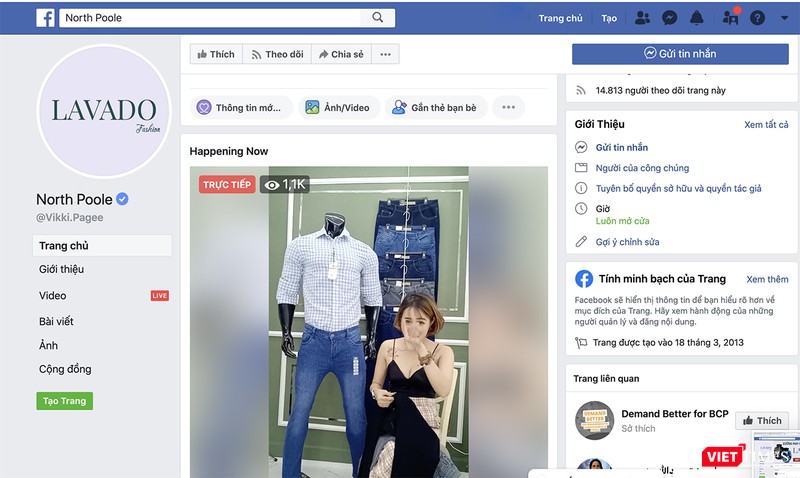Click Xem tất cả in Giới Thiệu
The image size is (800, 478).
pyautogui.click(x=766, y=124)
